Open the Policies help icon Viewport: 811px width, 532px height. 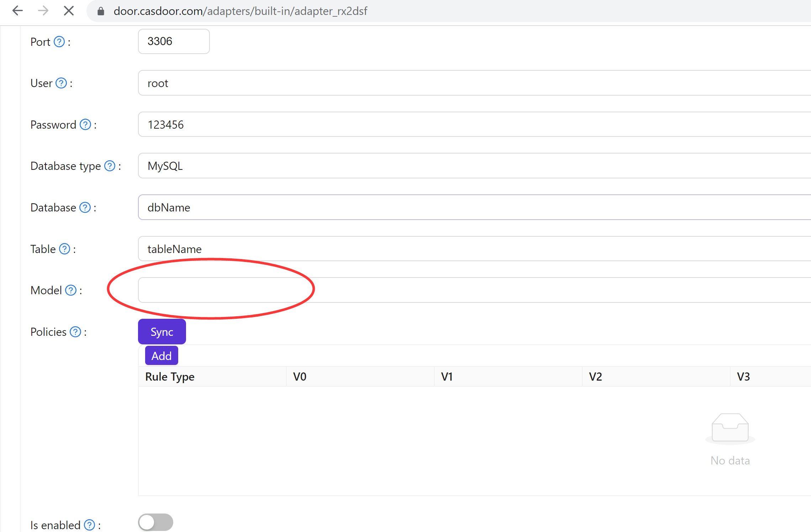pyautogui.click(x=75, y=332)
